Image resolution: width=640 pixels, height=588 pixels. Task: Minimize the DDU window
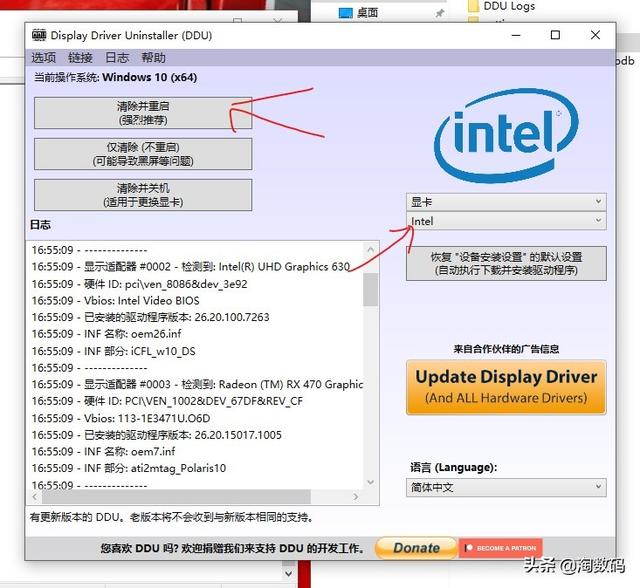[x=516, y=35]
